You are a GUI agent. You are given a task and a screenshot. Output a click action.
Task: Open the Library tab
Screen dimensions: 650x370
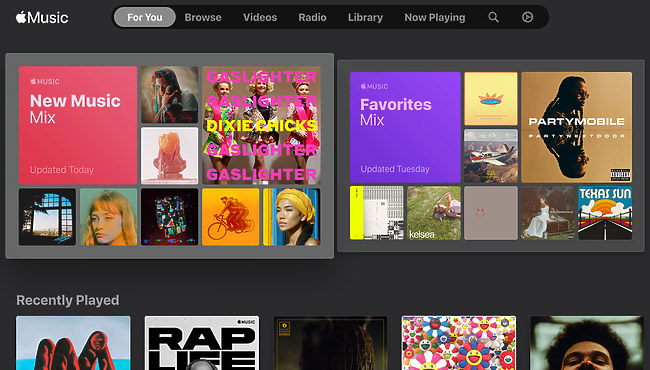tap(365, 17)
